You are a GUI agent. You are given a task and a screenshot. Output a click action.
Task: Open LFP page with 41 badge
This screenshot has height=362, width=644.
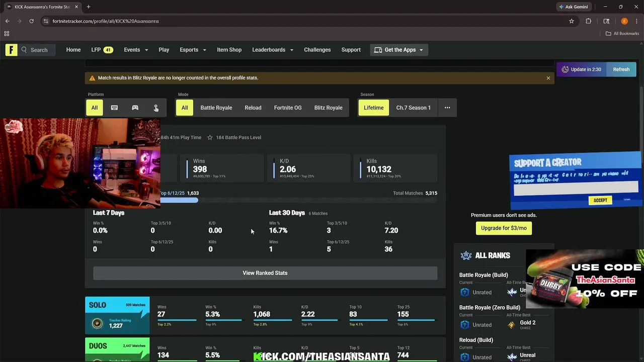(x=102, y=50)
